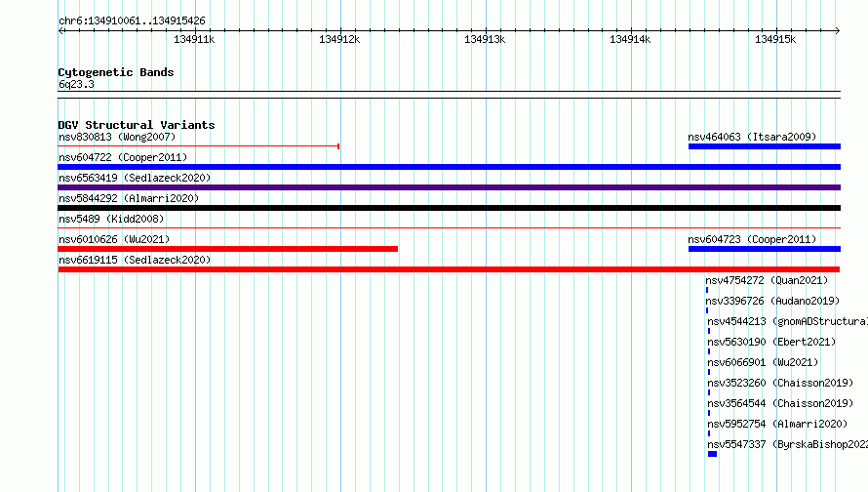Select the nsv5844292 (Almarri2020) label
Image resolution: width=868 pixels, height=492 pixels.
click(129, 198)
